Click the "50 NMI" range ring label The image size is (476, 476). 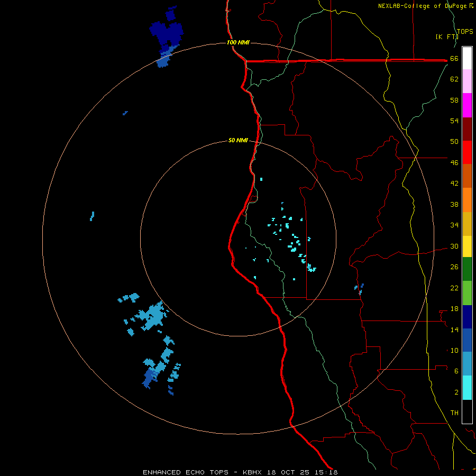tap(238, 140)
